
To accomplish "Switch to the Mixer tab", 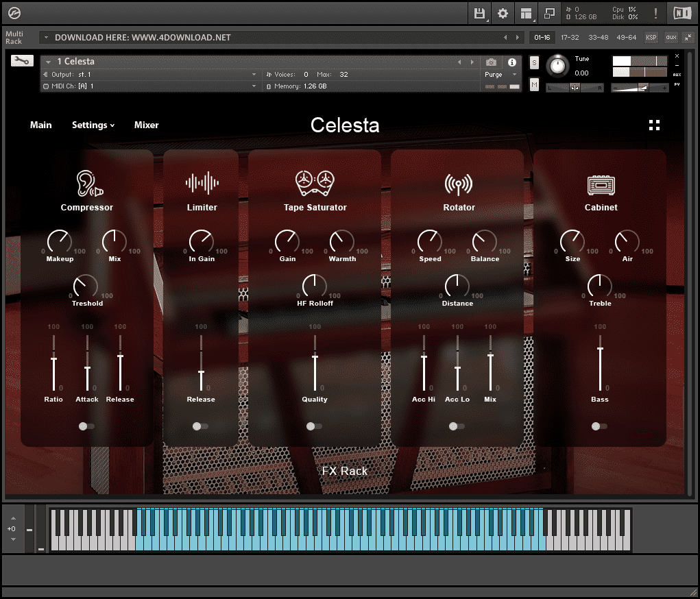I will pyautogui.click(x=147, y=125).
